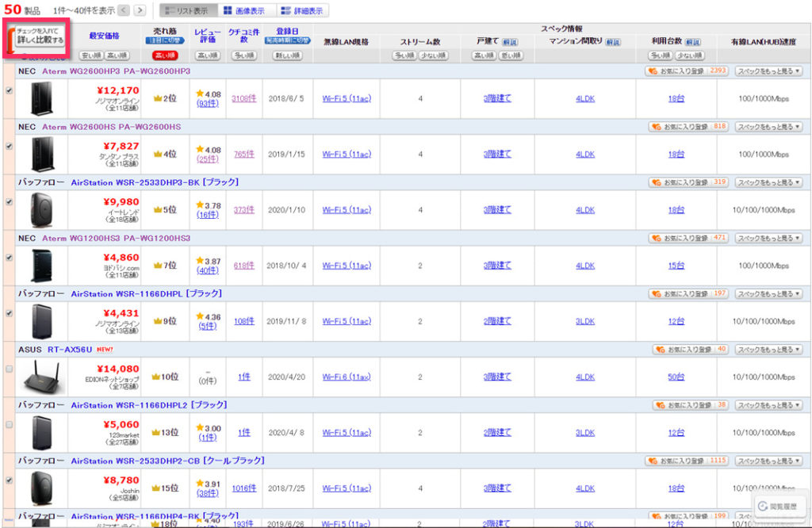This screenshot has height=528, width=812.
Task: Sort 最安価格 by 高い順
Action: (117, 55)
